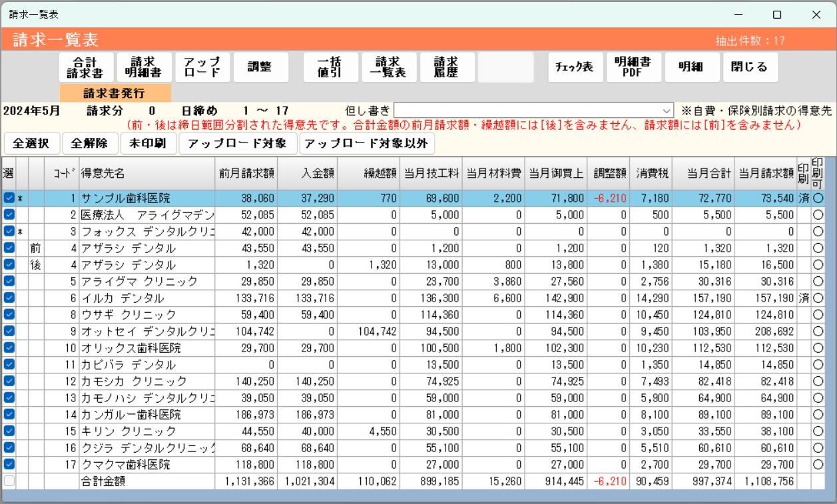
Task: Filter by アップロード対象
Action: click(238, 143)
